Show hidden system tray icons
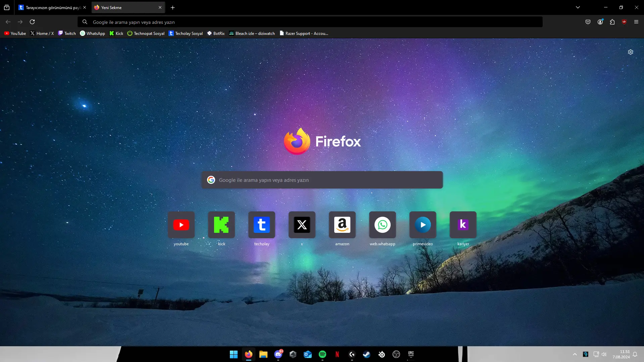 (x=575, y=354)
